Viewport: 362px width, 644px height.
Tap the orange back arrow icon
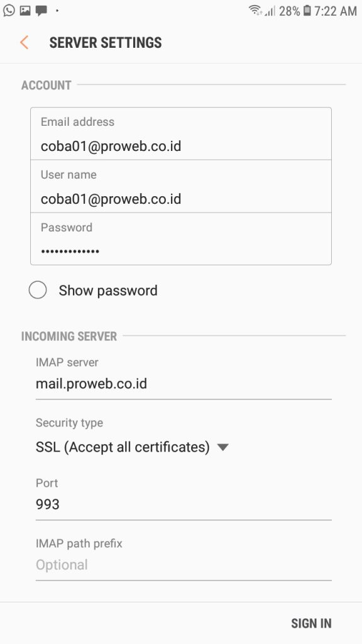click(x=25, y=42)
